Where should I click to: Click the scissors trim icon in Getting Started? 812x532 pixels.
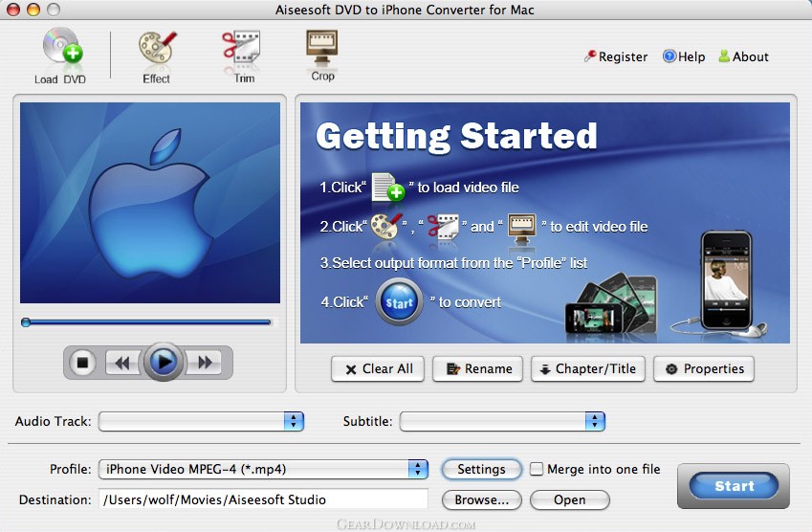(443, 227)
